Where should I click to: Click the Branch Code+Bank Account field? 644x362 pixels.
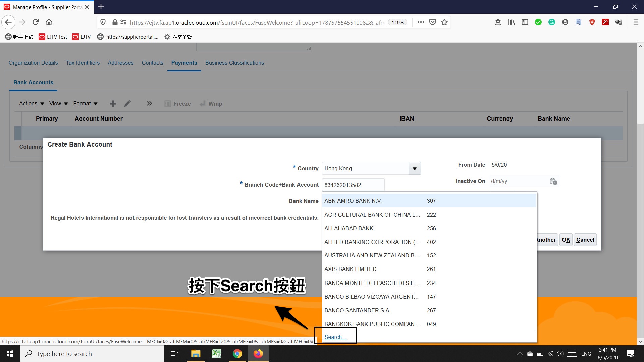[353, 185]
